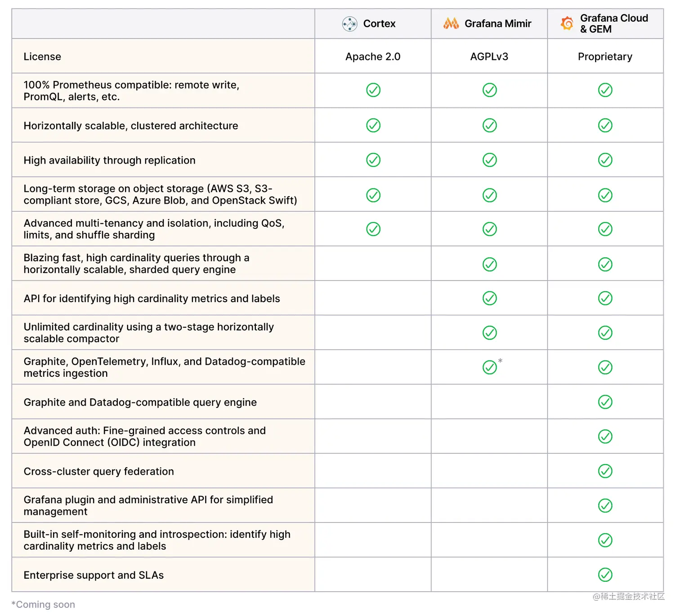Click Grafana Cloud check for self-monitoring row
Image resolution: width=680 pixels, height=616 pixels.
point(605,540)
